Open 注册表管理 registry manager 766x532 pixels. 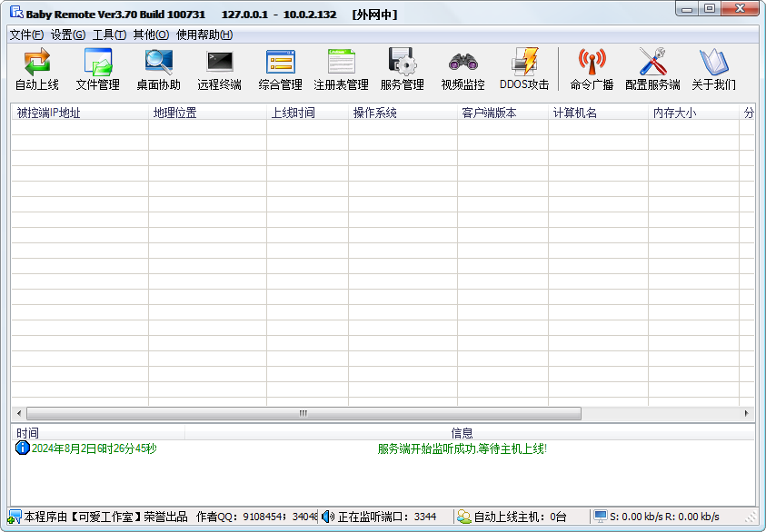[x=342, y=69]
